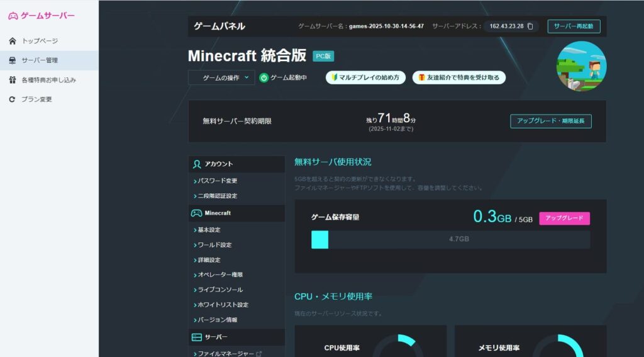Image resolution: width=644 pixels, height=357 pixels.
Task: Click the CPU・メモリ使用率 heading
Action: (x=333, y=297)
